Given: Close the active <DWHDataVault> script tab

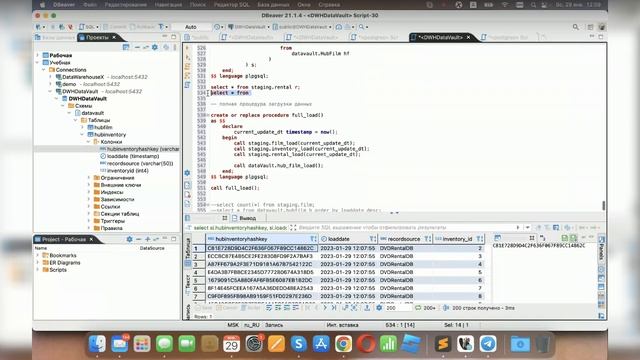Looking at the screenshot, I should tap(468, 38).
